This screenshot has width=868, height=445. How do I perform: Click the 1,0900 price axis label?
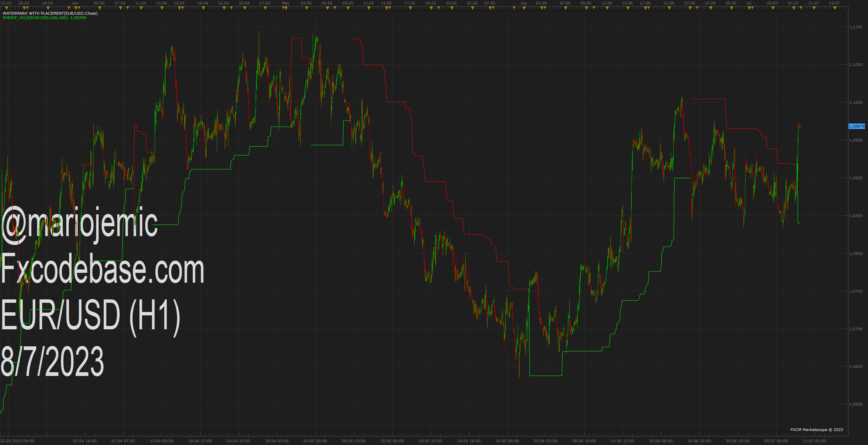point(856,178)
